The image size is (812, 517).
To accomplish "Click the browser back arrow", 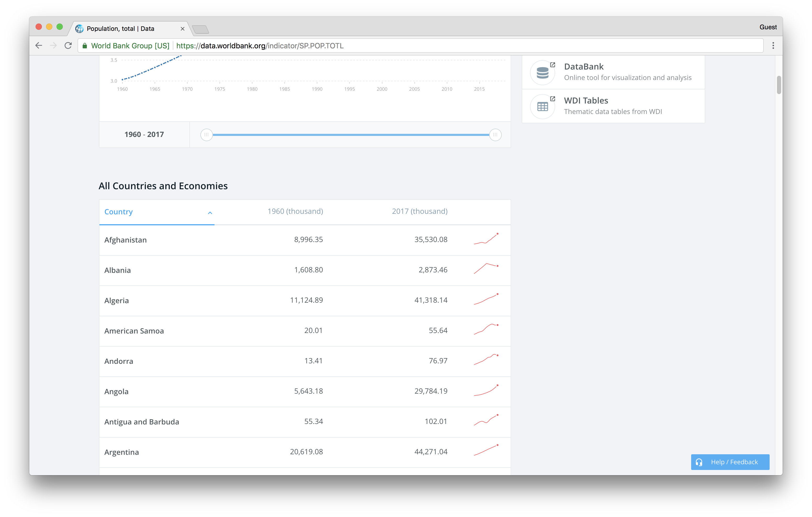I will coord(39,45).
